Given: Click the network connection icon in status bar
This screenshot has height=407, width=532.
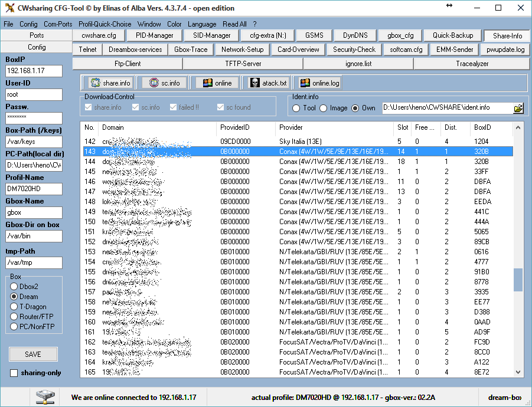Looking at the screenshot, I should tap(45, 397).
